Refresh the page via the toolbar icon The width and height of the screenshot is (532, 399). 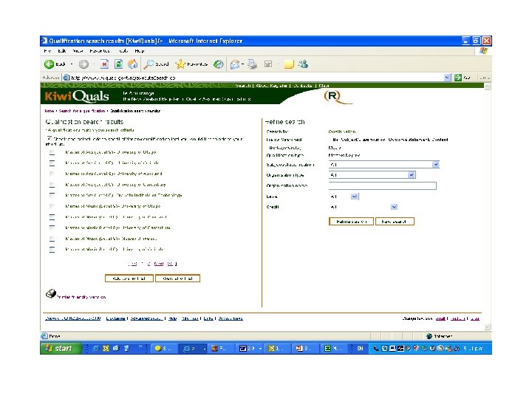[118, 64]
